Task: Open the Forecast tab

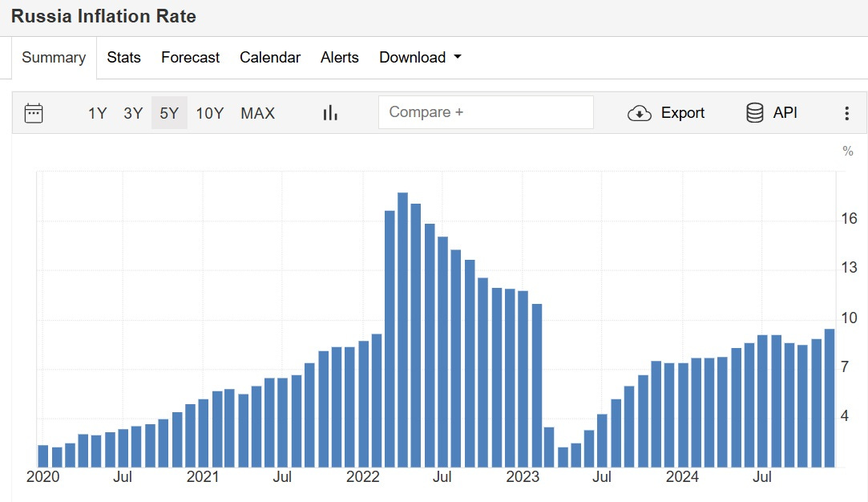Action: [190, 57]
